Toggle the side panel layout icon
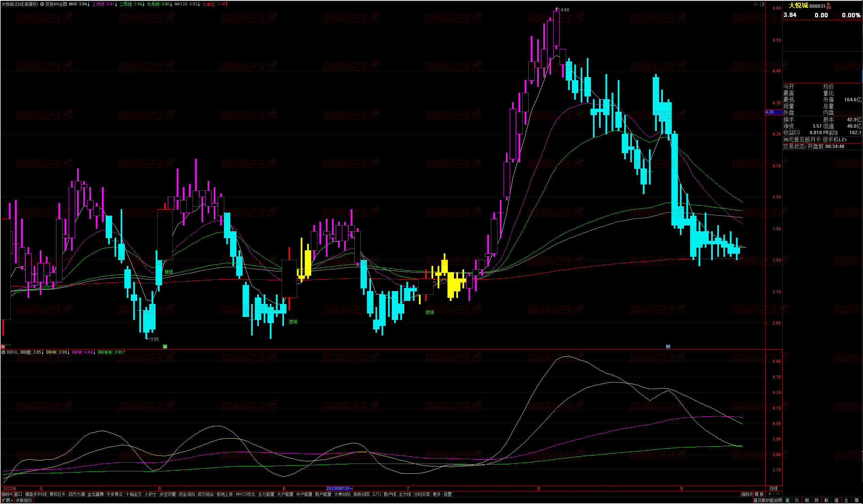 coord(762,4)
